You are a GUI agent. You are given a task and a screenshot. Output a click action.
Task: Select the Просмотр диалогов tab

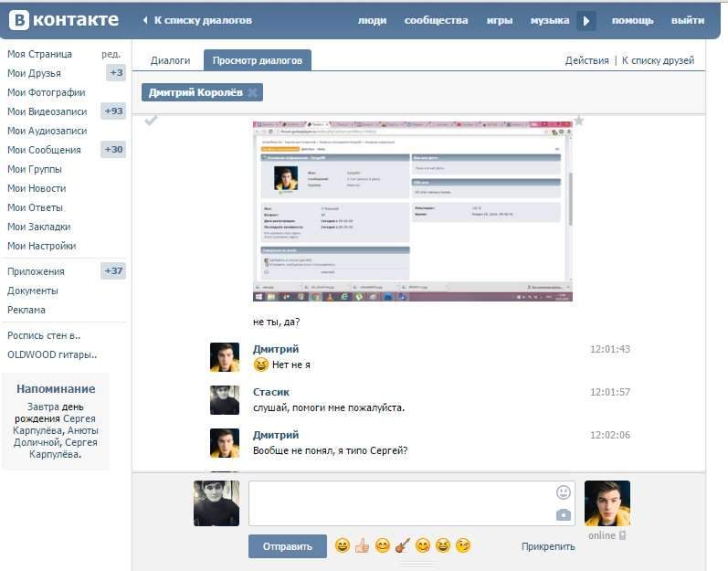click(258, 60)
